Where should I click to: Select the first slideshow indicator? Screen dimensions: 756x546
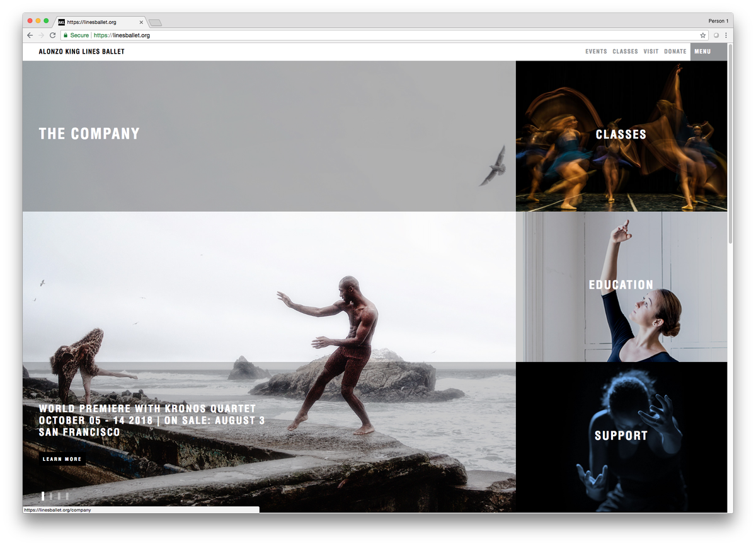[x=43, y=496]
